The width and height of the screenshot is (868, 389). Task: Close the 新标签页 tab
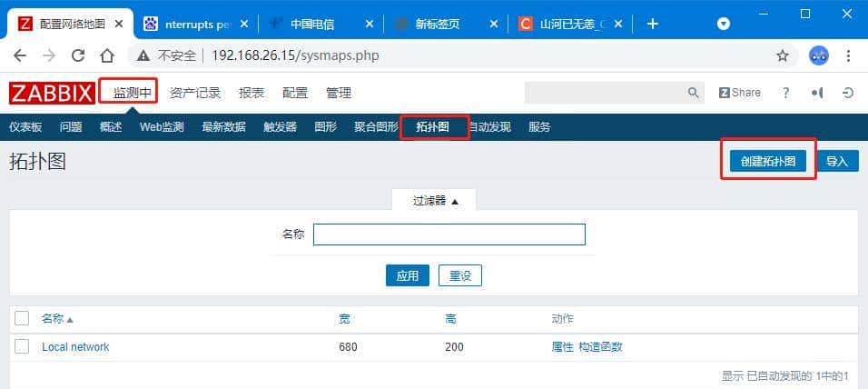pos(494,24)
